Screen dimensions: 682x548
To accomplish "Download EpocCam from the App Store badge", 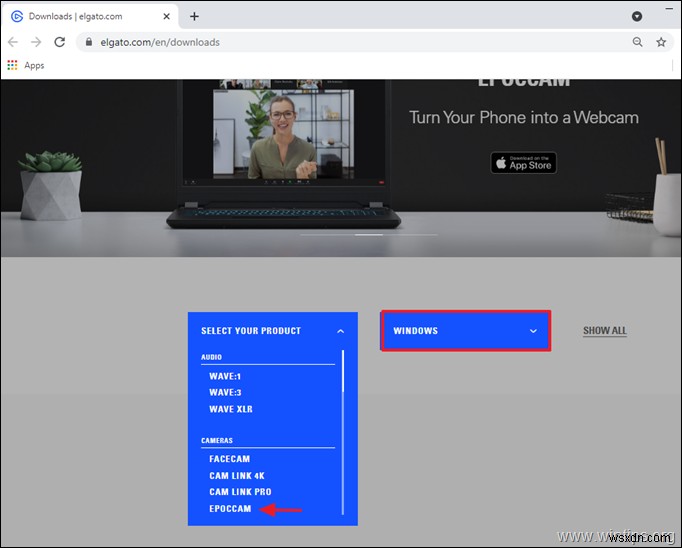I will click(524, 163).
